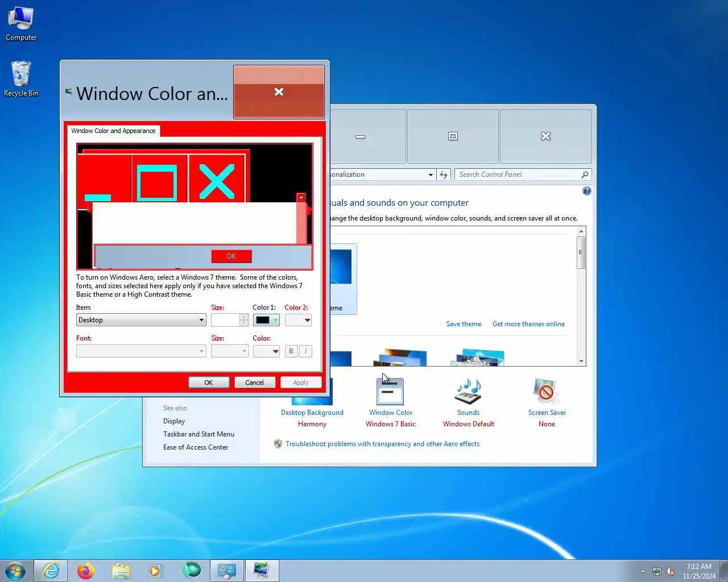This screenshot has height=582, width=728.
Task: Click the cyan X in the preview
Action: [216, 182]
